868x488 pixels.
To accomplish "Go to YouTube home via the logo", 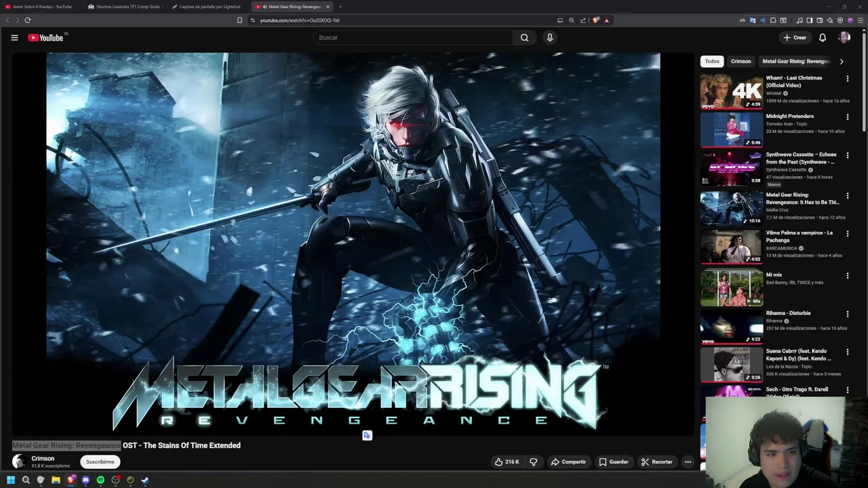I will (x=45, y=38).
